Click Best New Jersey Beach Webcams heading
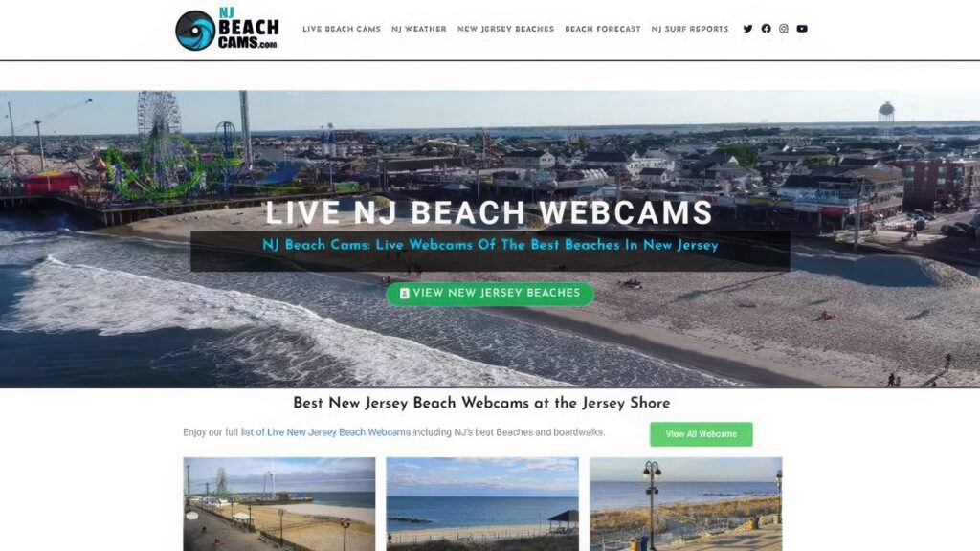The width and height of the screenshot is (980, 551). [x=481, y=404]
